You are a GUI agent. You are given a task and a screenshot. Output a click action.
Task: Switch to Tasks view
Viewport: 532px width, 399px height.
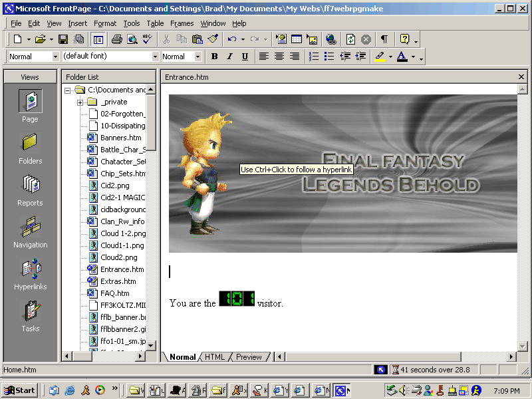pyautogui.click(x=30, y=317)
